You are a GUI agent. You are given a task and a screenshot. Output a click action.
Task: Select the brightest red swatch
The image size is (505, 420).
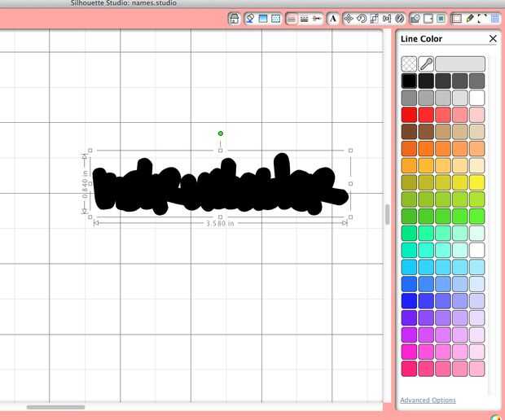tap(409, 115)
